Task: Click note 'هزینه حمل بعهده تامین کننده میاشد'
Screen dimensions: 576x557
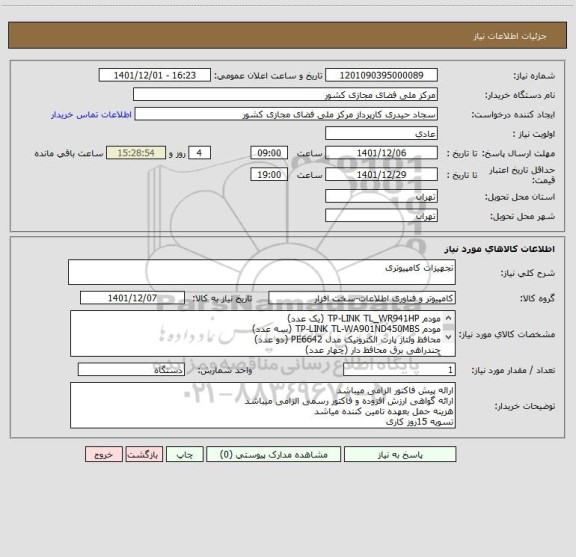Action: [384, 411]
